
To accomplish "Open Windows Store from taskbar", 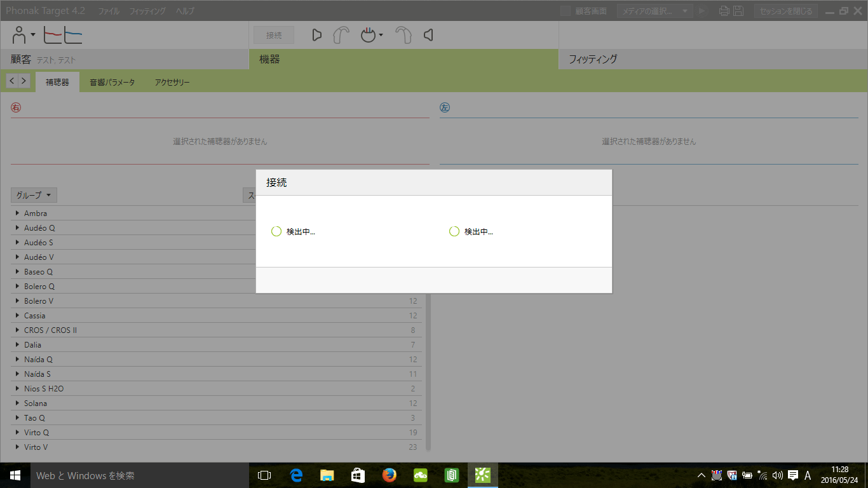I will coord(358,475).
